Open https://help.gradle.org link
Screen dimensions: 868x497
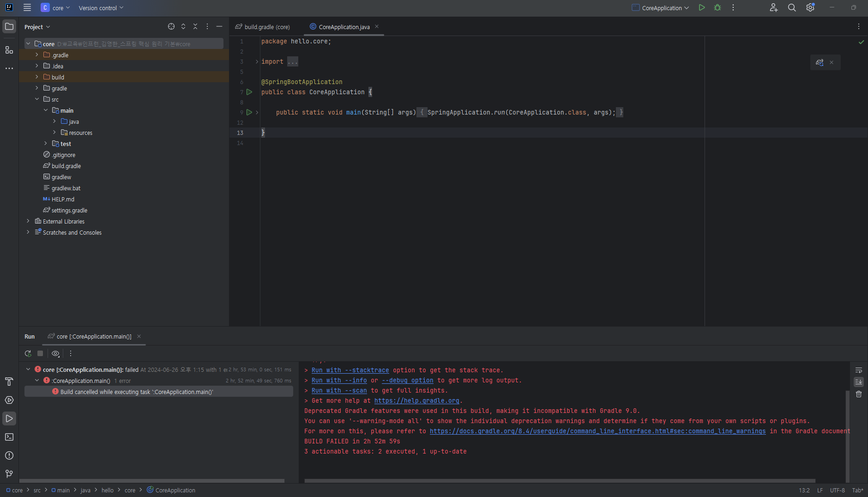coord(416,400)
